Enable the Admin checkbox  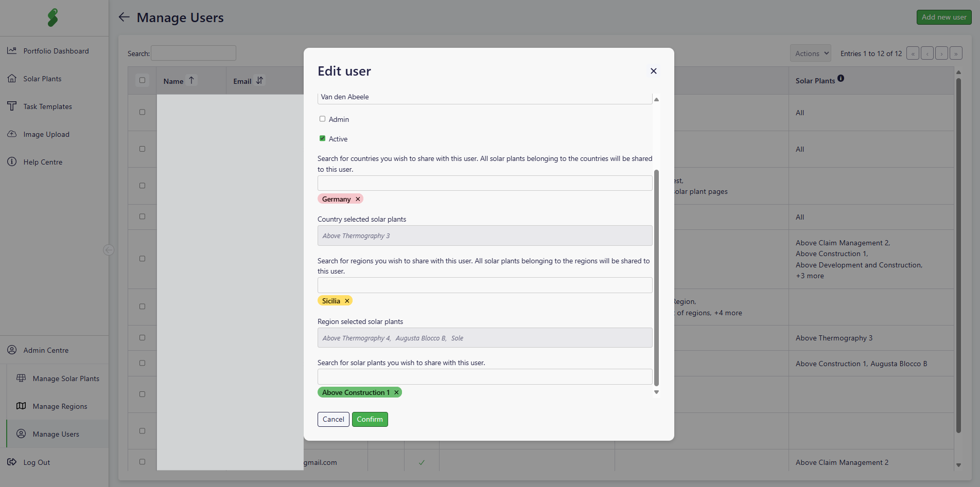(x=322, y=119)
